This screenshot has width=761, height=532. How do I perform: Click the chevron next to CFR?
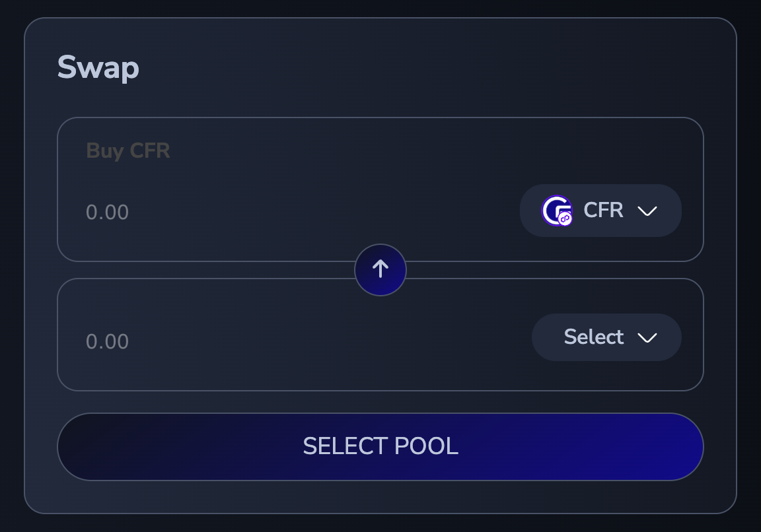coord(647,211)
